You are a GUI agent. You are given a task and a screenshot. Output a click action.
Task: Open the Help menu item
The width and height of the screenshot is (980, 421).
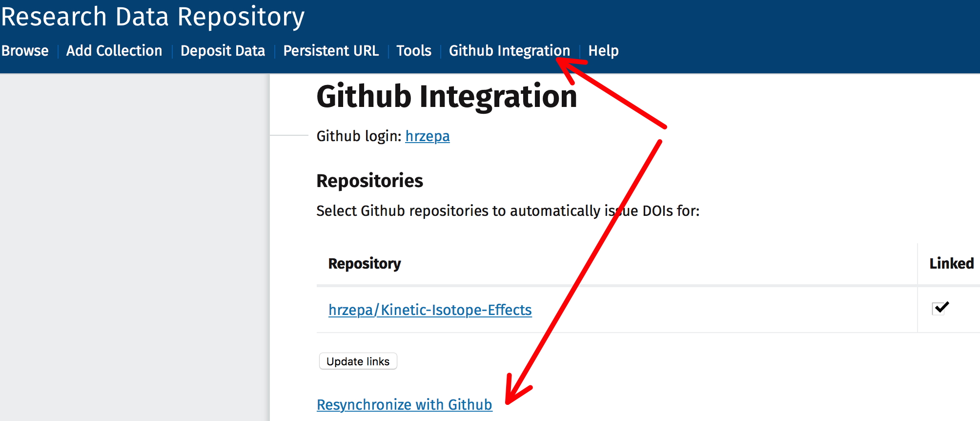click(x=603, y=51)
